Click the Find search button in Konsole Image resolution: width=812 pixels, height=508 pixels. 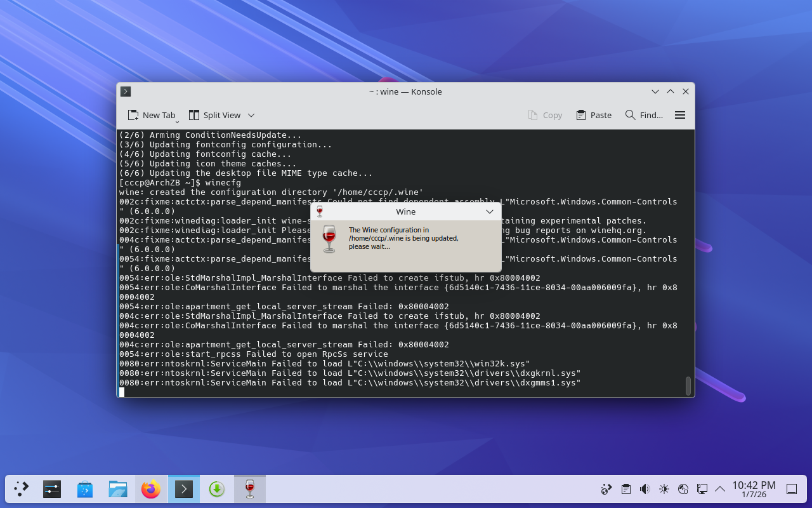[644, 115]
